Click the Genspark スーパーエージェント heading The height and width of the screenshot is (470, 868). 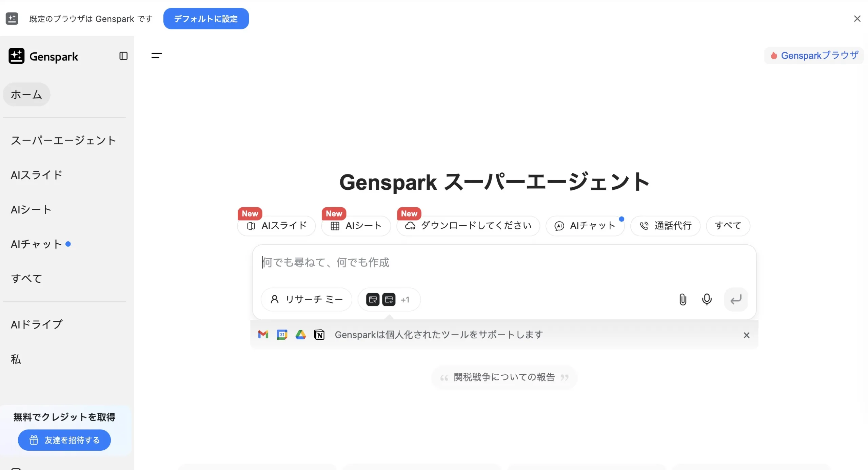point(495,182)
